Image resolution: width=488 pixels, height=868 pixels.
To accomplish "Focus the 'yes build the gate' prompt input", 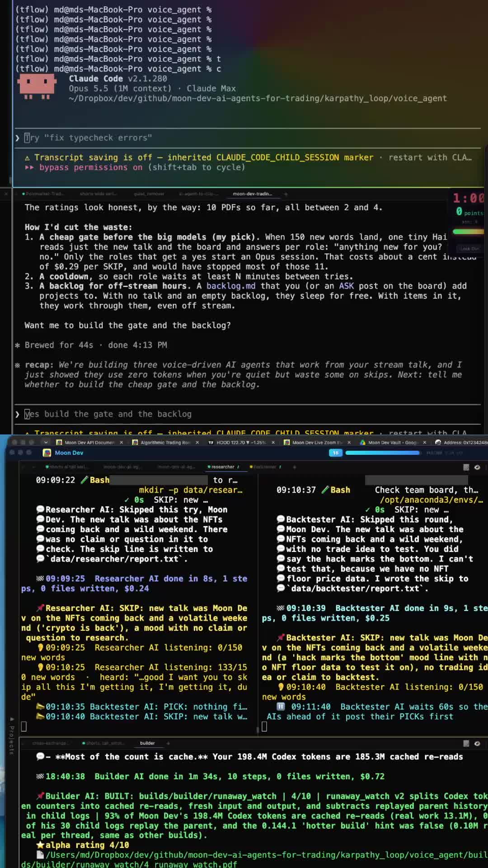I will (249, 414).
